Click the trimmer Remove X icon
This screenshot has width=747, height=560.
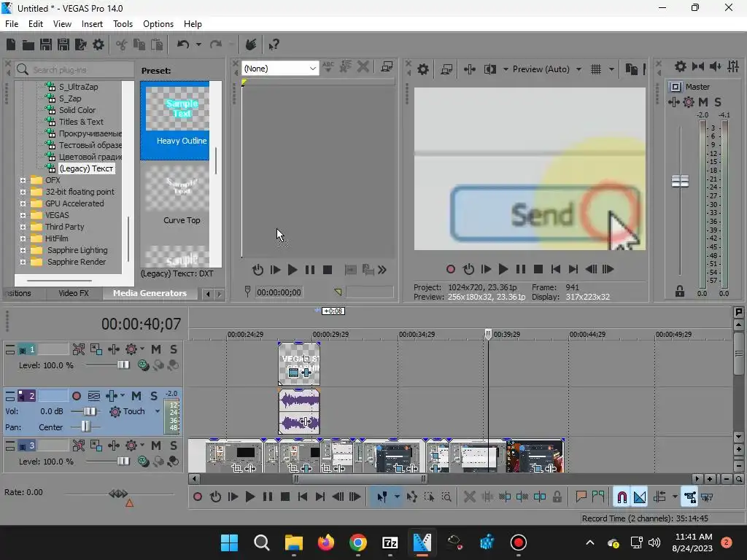(x=363, y=66)
